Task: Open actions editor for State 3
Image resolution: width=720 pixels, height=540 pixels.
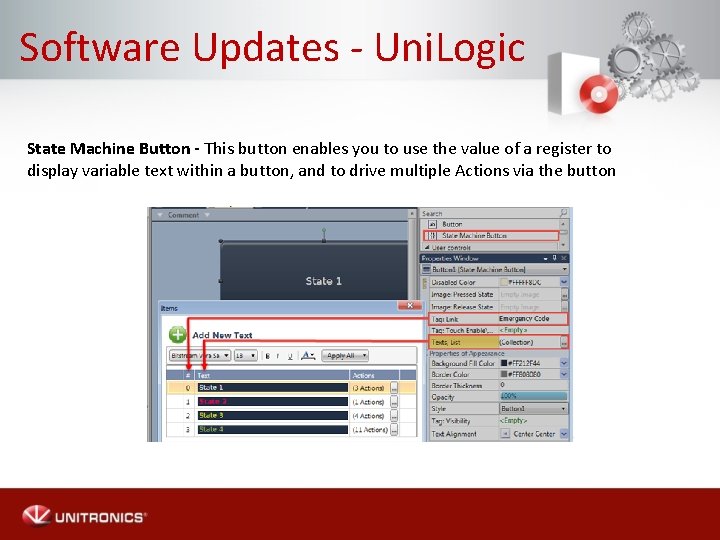Action: coord(394,416)
